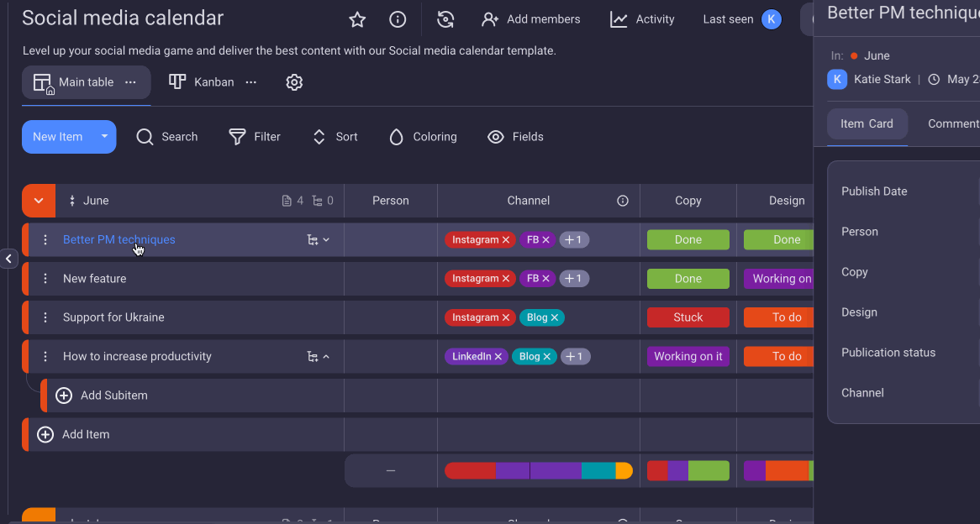The image size is (980, 524).
Task: Click the automation refresh icon in header
Action: point(445,19)
